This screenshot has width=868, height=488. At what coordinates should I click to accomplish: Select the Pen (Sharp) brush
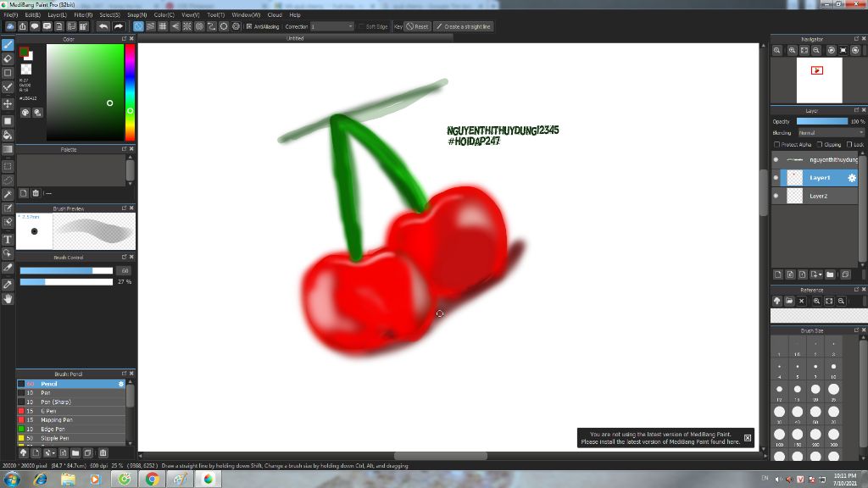pos(71,402)
